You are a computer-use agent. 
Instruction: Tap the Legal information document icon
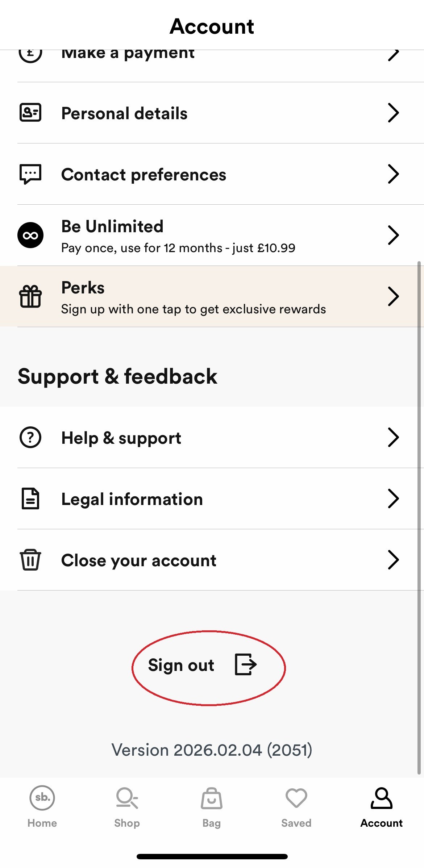[x=30, y=498]
